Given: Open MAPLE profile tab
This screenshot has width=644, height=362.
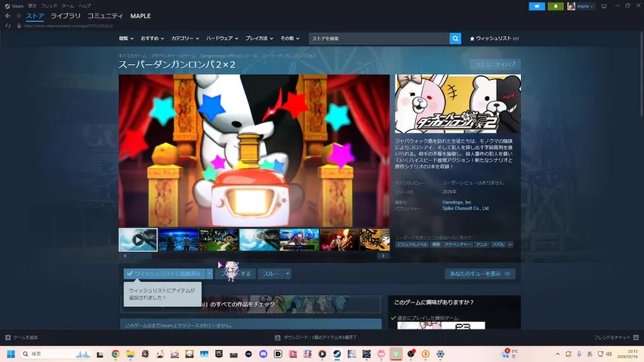Looking at the screenshot, I should (x=140, y=16).
